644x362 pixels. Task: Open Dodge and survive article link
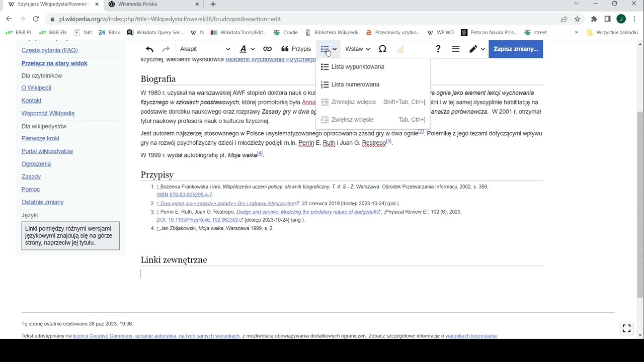coord(308,212)
